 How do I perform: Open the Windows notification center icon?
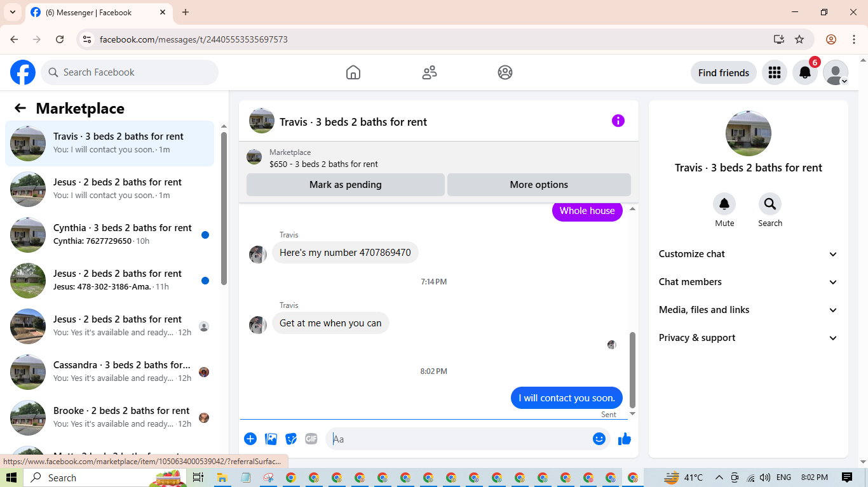pyautogui.click(x=847, y=477)
